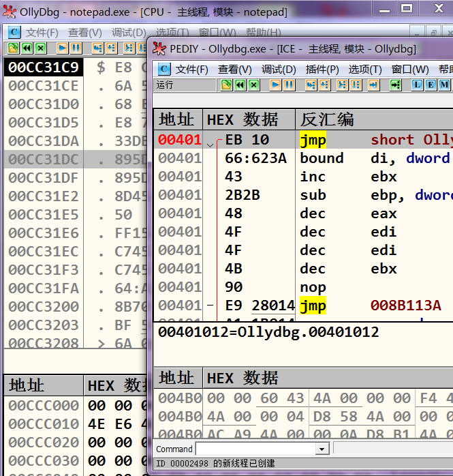Click the green X close icon in notepad OllyDbg toolbar

coord(41,48)
